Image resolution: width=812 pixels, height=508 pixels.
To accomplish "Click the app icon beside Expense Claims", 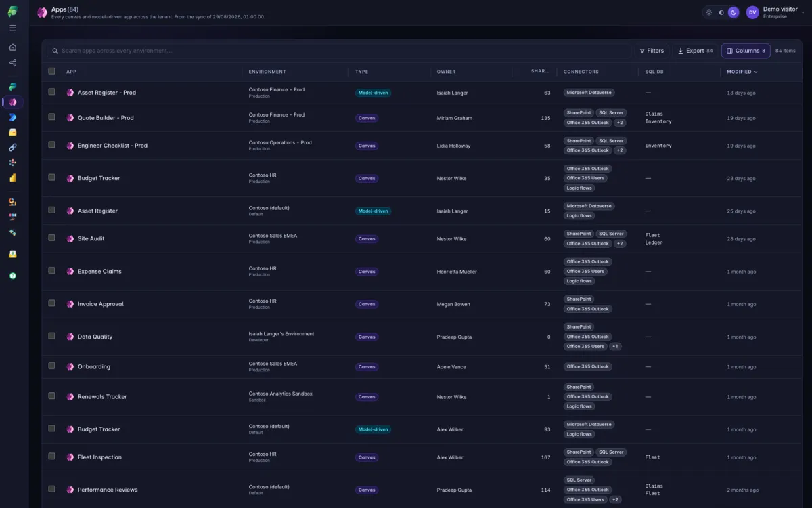I will click(70, 272).
